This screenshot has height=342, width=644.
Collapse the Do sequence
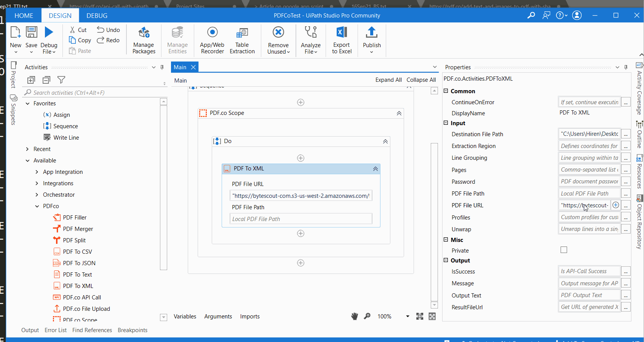[385, 142]
